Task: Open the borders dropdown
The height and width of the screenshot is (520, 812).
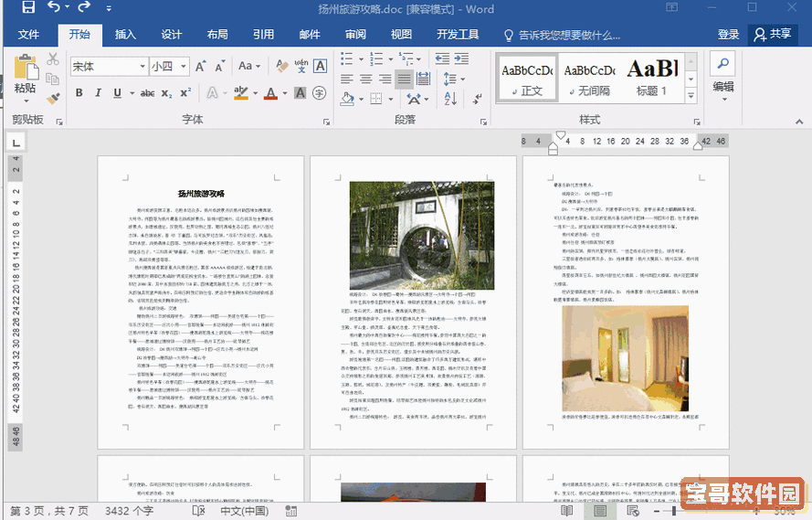Action: [x=391, y=99]
